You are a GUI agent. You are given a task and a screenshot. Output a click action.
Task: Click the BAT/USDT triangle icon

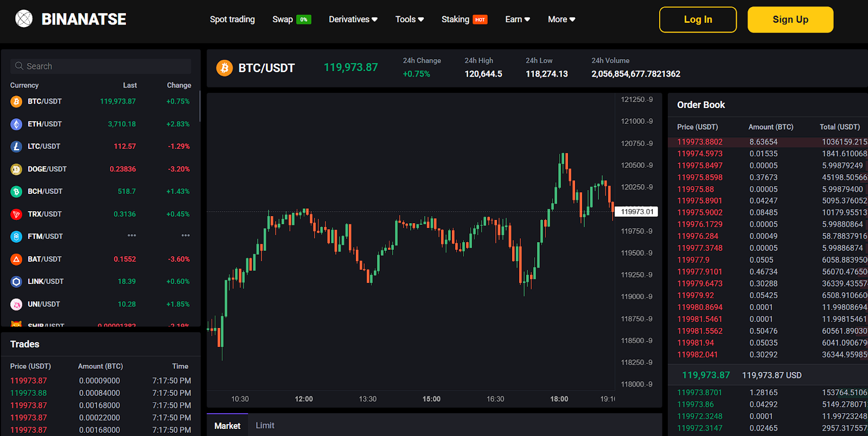16,260
